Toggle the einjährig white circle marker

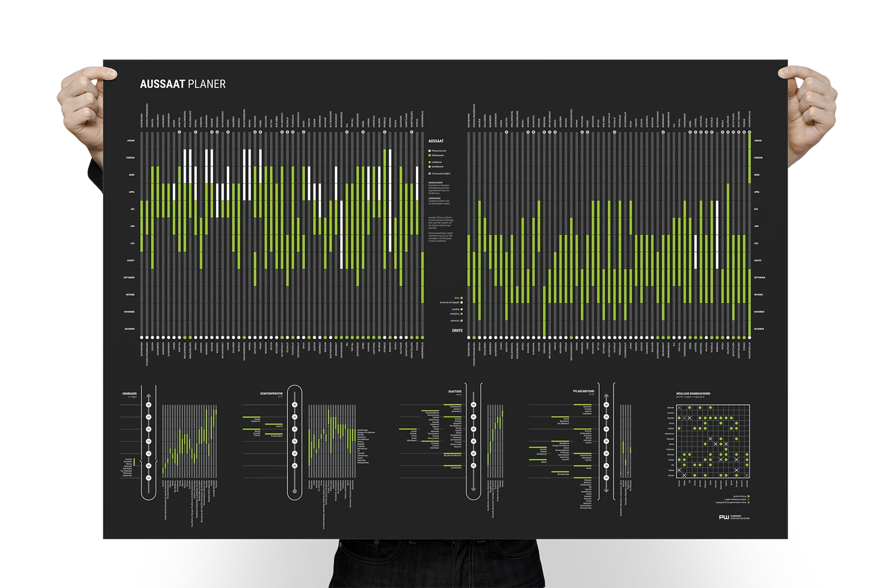462,309
